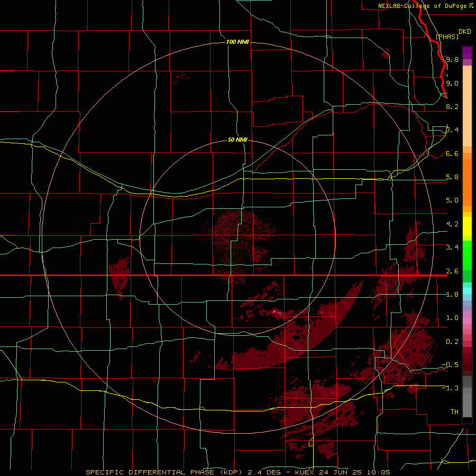Click the 'DKD' legend unit label
The image size is (476, 476).
point(465,32)
